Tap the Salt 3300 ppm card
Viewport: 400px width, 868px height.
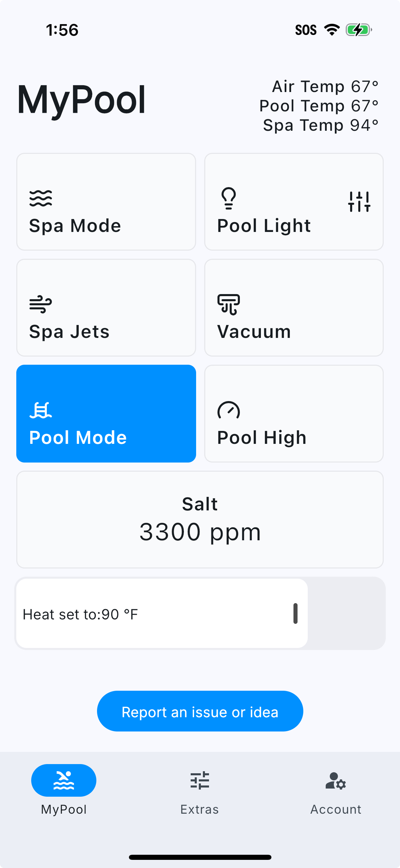[200, 519]
